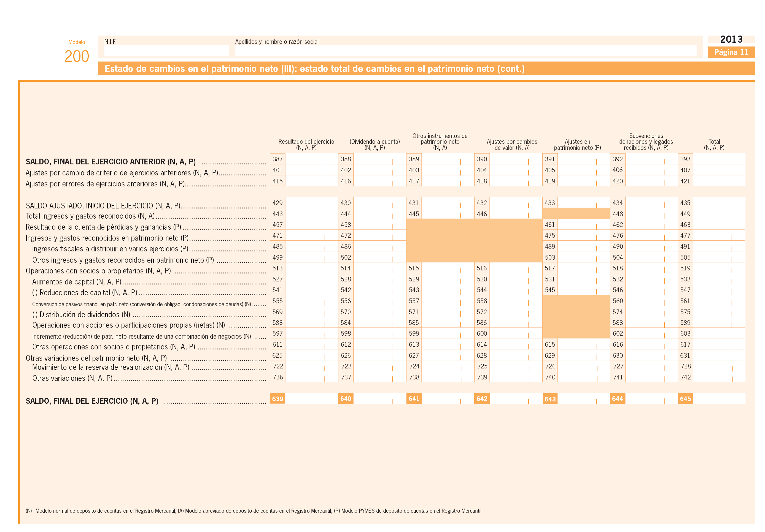Select field 742 Total otras variaciones

tap(718, 377)
